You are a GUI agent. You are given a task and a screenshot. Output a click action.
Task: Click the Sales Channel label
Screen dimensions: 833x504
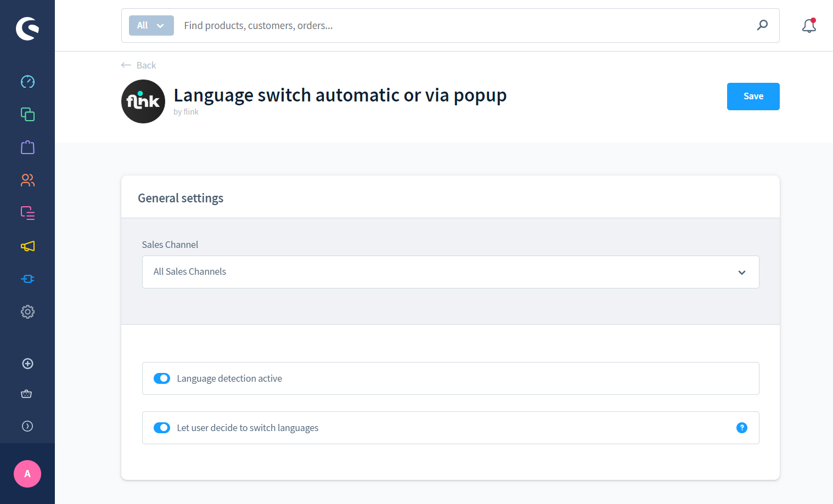pos(170,245)
